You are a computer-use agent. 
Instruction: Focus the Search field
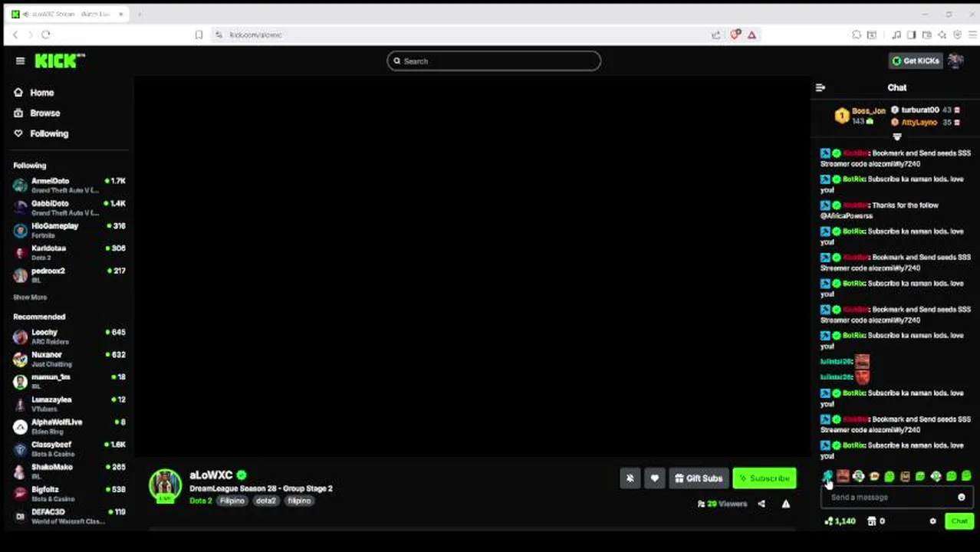click(x=494, y=61)
